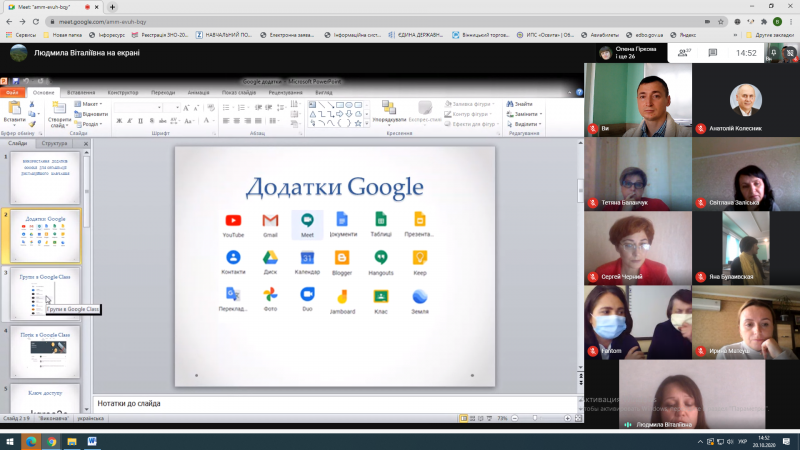Click the Google Drive icon on the slide

click(270, 257)
